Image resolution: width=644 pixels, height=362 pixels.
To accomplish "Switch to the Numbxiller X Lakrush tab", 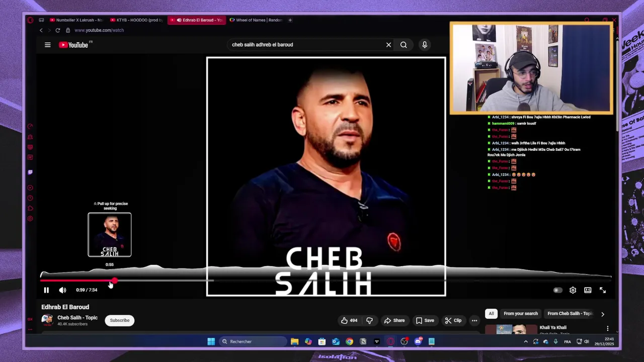I will point(75,20).
